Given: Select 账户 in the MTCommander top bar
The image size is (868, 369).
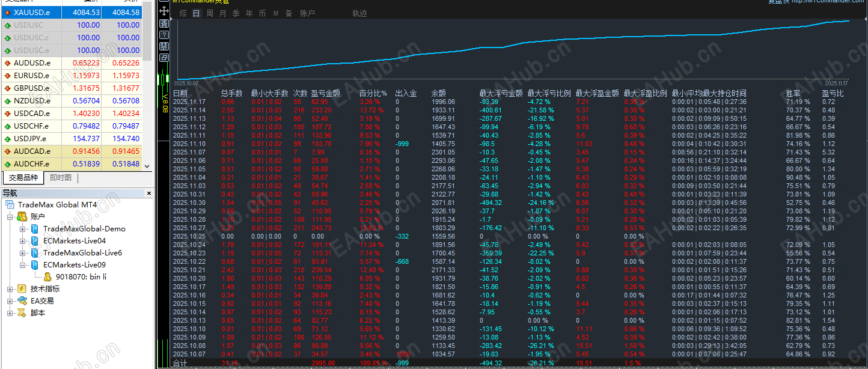Looking at the screenshot, I should point(307,13).
